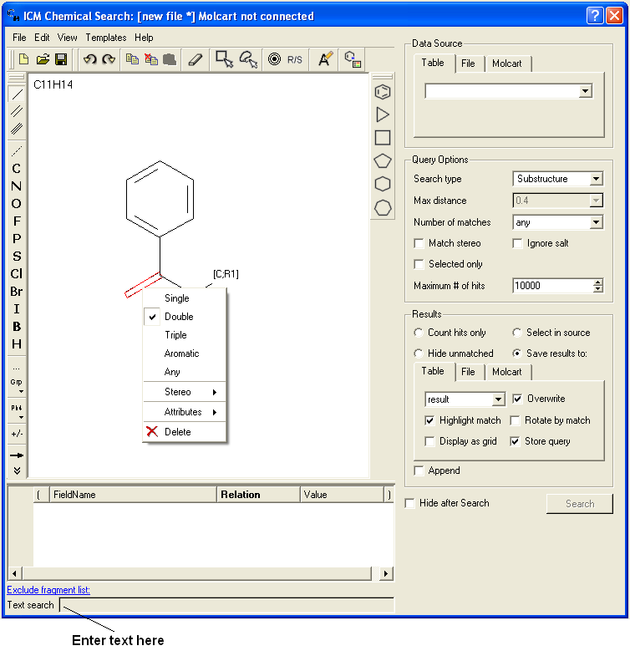Enable the Match stereo checkbox
The height and width of the screenshot is (656, 630).
coord(419,243)
